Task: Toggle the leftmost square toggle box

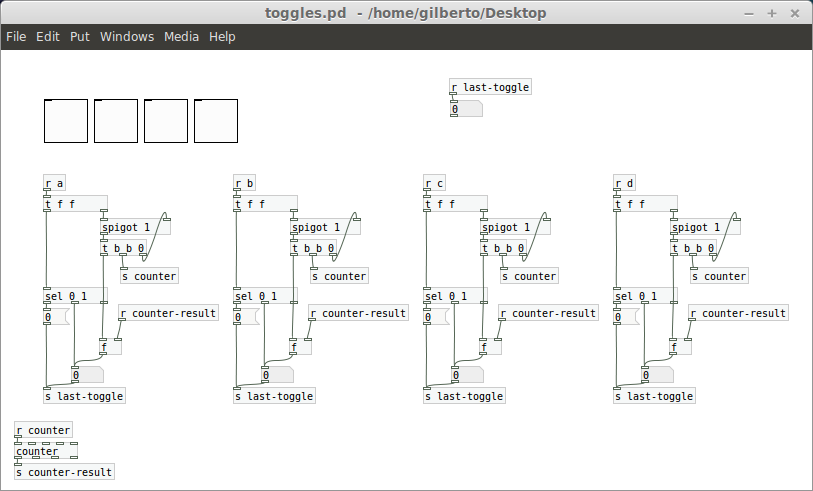Action: click(66, 121)
